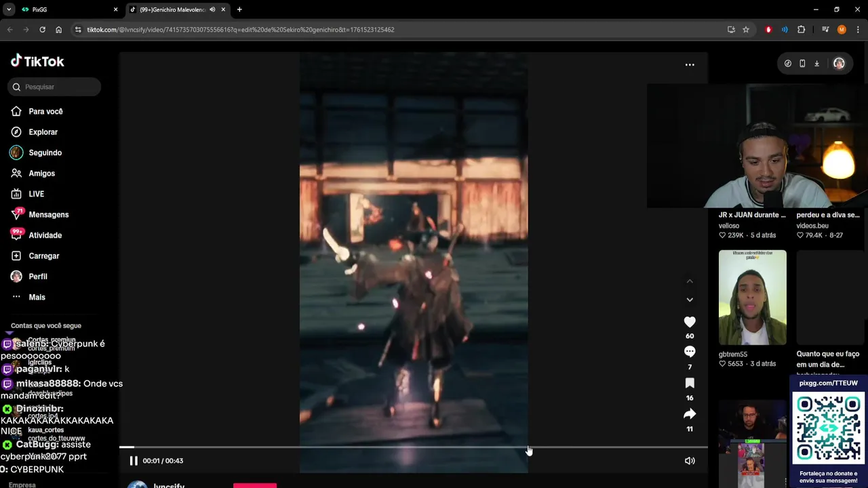Image resolution: width=868 pixels, height=488 pixels.
Task: Share the video with arrow icon
Action: click(x=690, y=413)
